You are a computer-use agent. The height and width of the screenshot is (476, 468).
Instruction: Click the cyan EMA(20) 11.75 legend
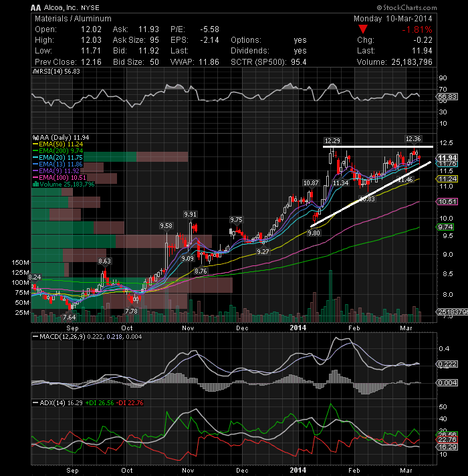58,158
